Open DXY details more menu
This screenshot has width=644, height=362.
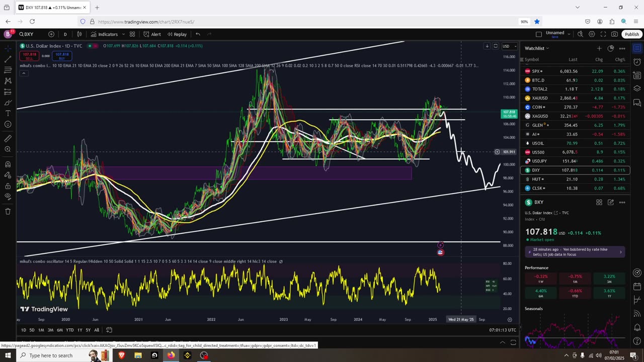622,202
